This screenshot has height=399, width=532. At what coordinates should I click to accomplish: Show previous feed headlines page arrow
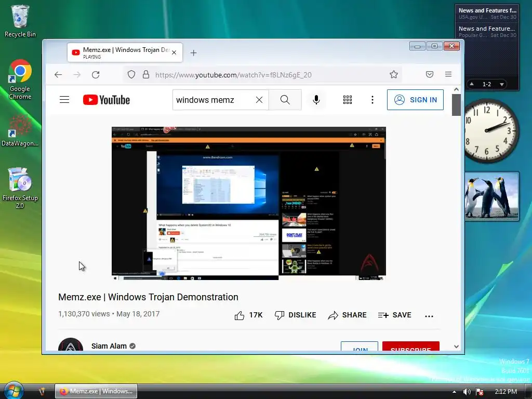click(x=472, y=84)
